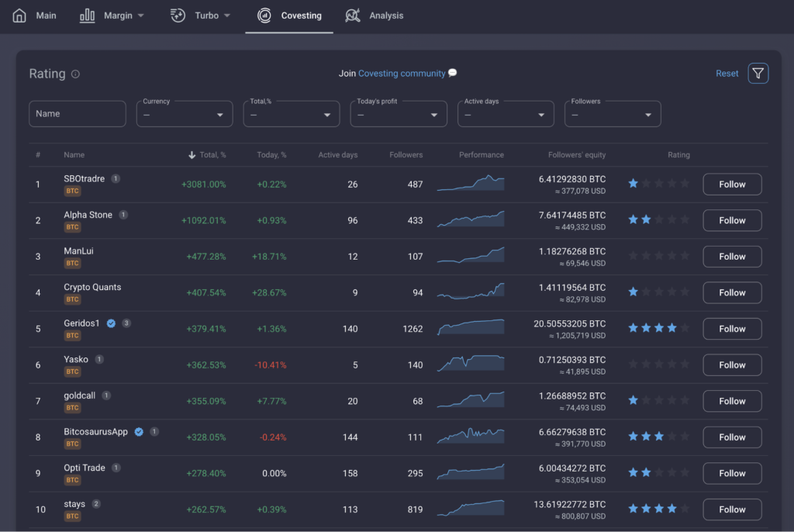Screen dimensions: 794x532
Task: Open the Main navigation icon
Action: 19,15
